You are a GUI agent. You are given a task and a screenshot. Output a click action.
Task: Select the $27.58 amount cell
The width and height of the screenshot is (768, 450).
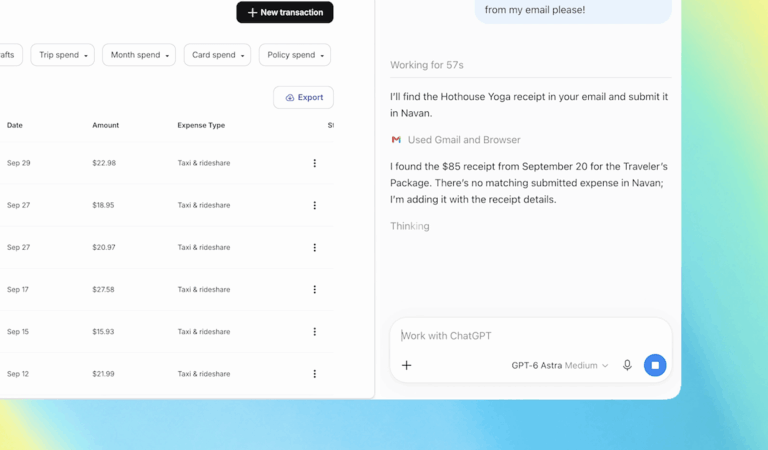[103, 289]
